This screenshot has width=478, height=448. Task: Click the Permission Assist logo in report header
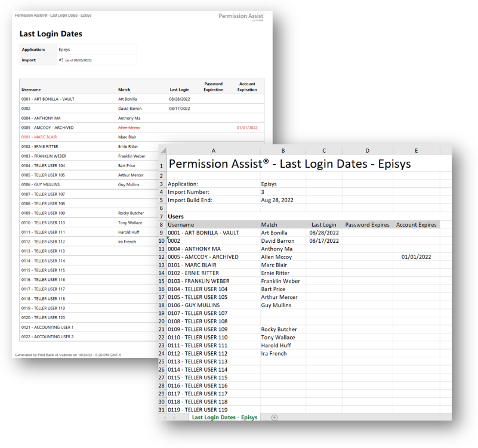click(241, 16)
